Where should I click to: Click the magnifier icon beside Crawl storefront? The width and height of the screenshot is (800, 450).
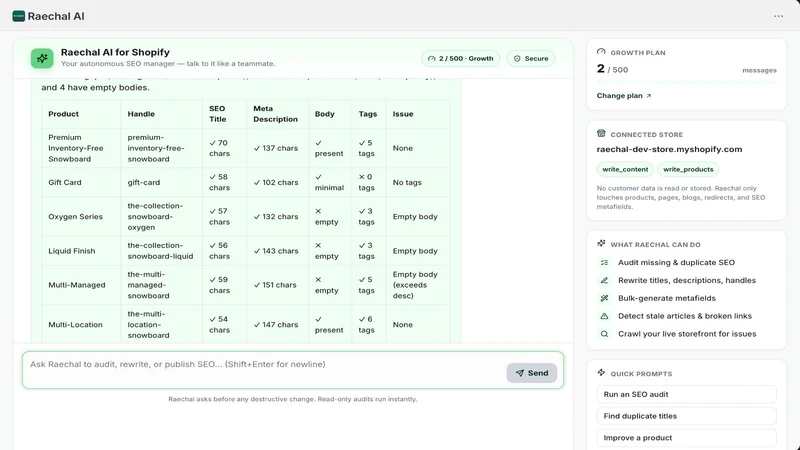coord(604,334)
